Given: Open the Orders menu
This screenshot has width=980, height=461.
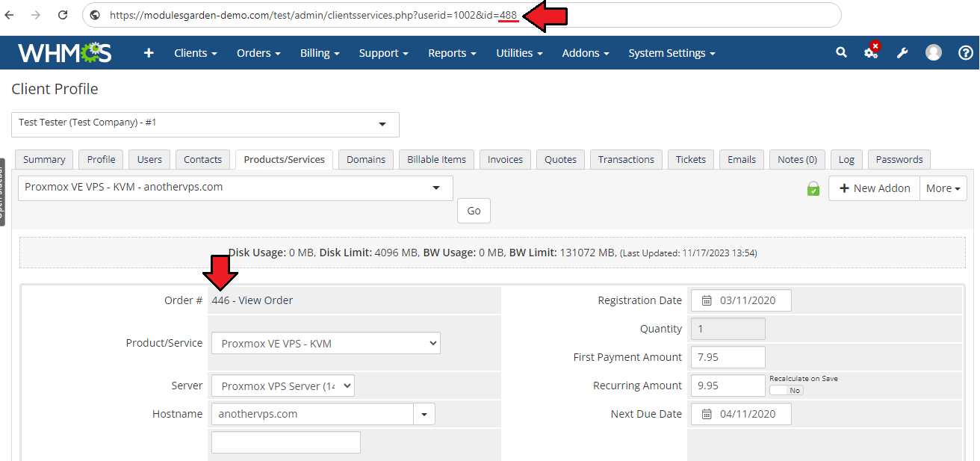Looking at the screenshot, I should coord(258,53).
